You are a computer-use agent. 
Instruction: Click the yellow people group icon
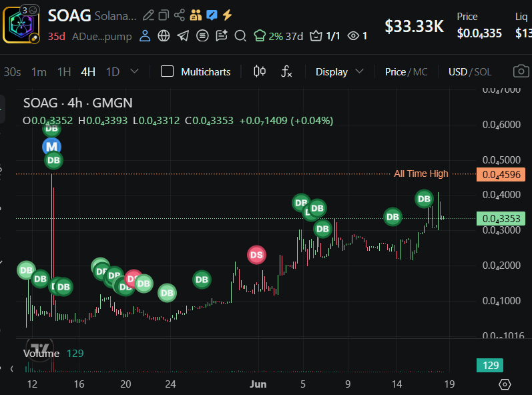196,15
